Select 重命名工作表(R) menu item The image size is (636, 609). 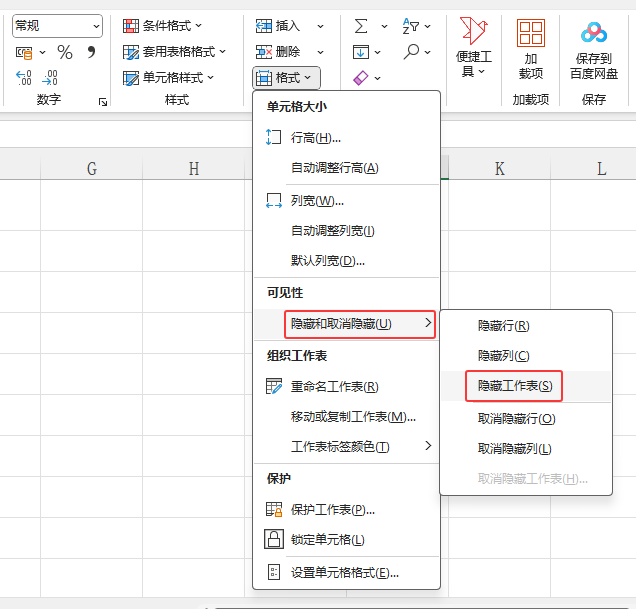pyautogui.click(x=346, y=387)
